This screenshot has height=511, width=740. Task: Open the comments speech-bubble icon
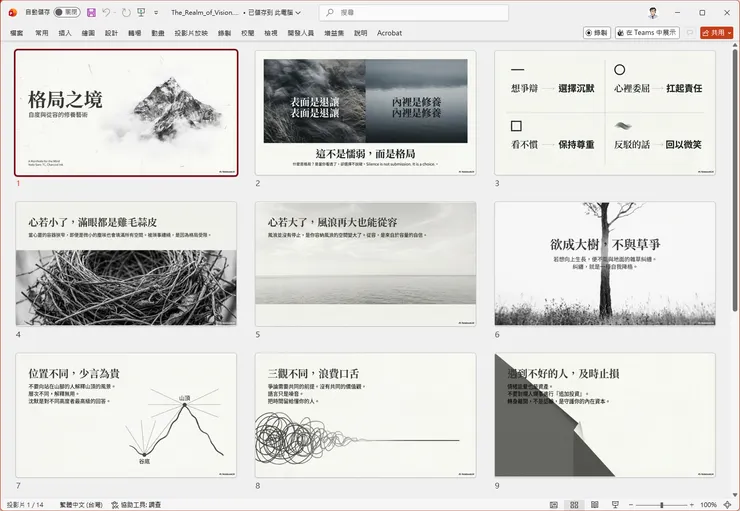click(690, 33)
